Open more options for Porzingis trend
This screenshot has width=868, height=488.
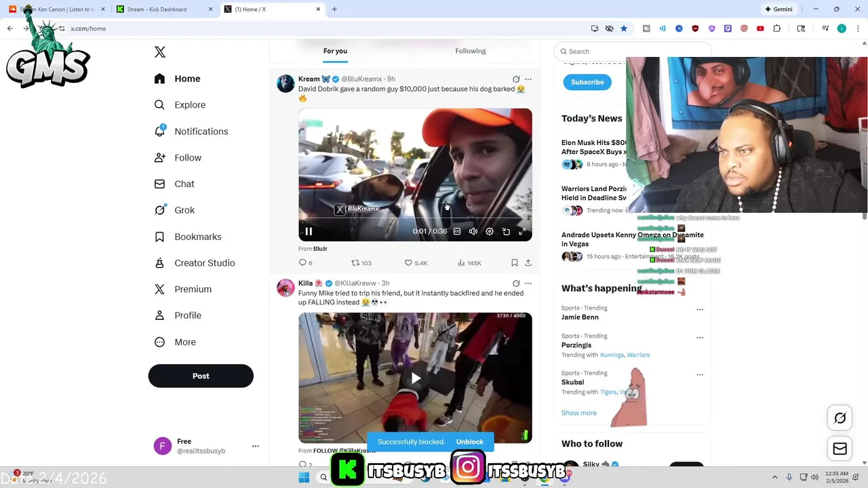click(x=700, y=337)
